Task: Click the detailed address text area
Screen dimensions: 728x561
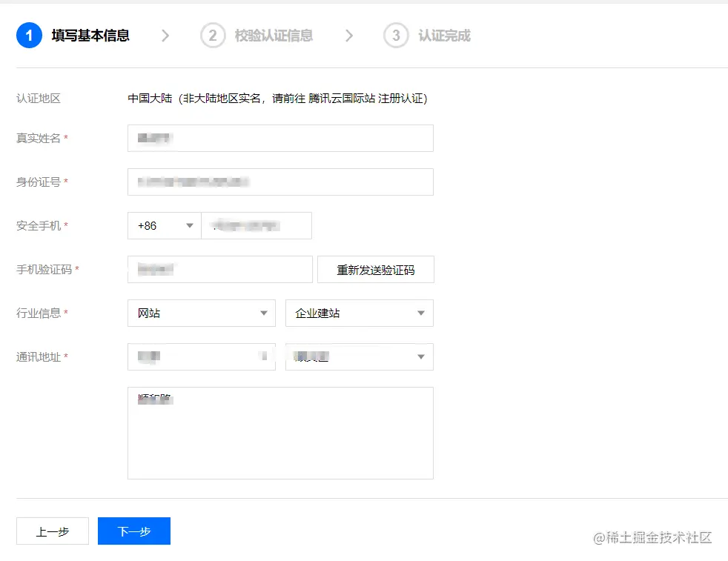Action: (280, 433)
